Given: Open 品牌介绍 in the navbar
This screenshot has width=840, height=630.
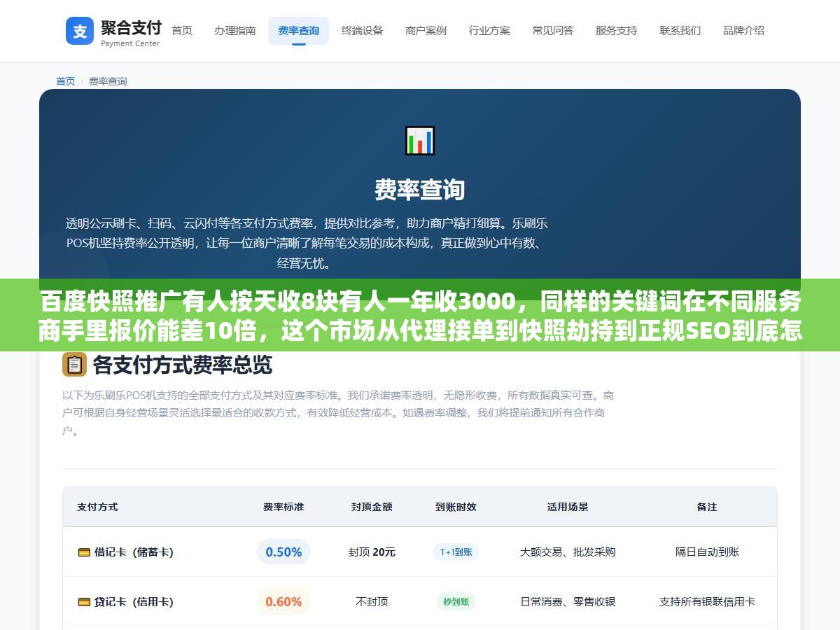Looking at the screenshot, I should click(744, 31).
